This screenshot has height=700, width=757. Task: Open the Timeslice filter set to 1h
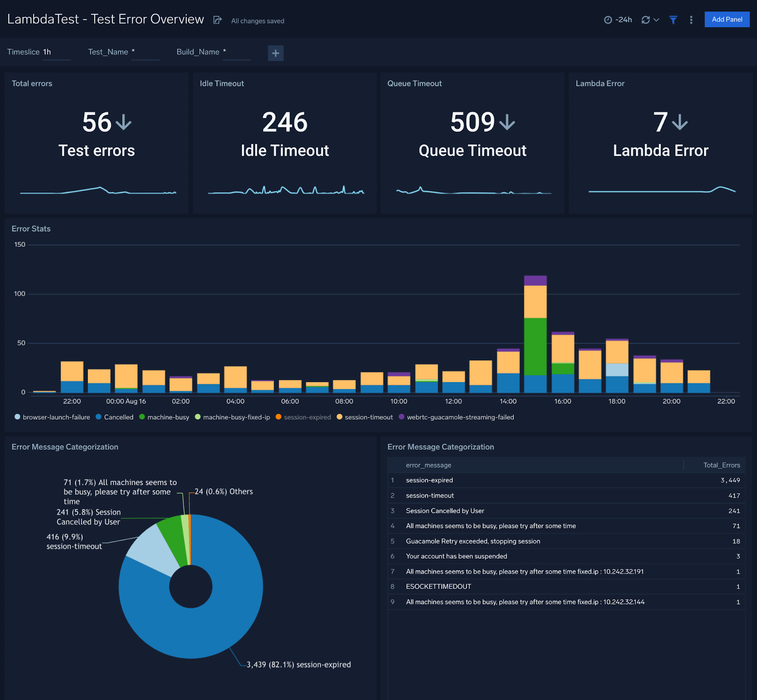(x=56, y=52)
